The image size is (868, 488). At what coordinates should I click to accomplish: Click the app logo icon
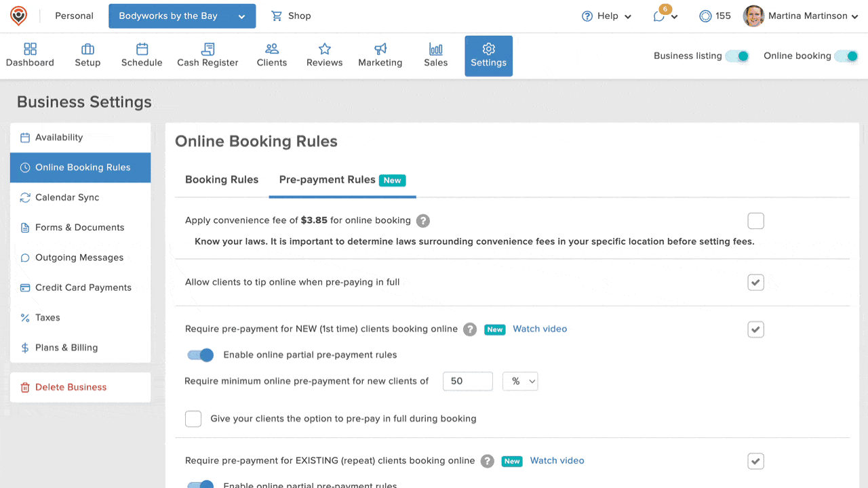coord(19,16)
